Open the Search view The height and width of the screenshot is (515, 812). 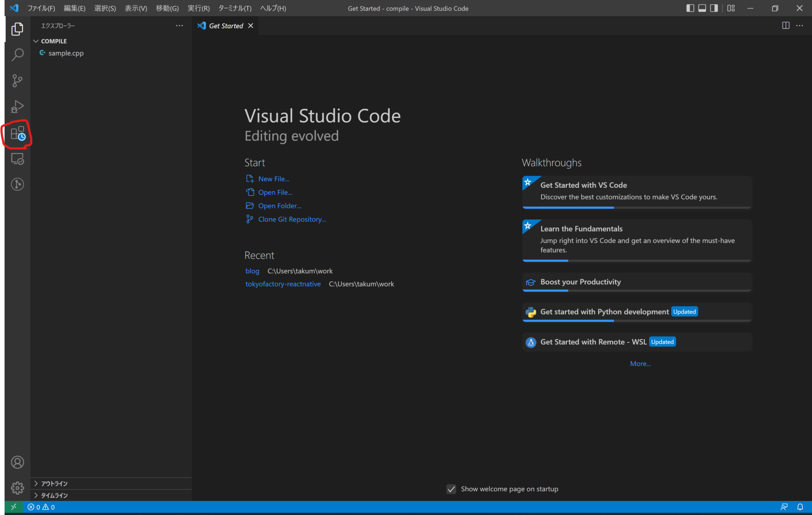coord(17,55)
